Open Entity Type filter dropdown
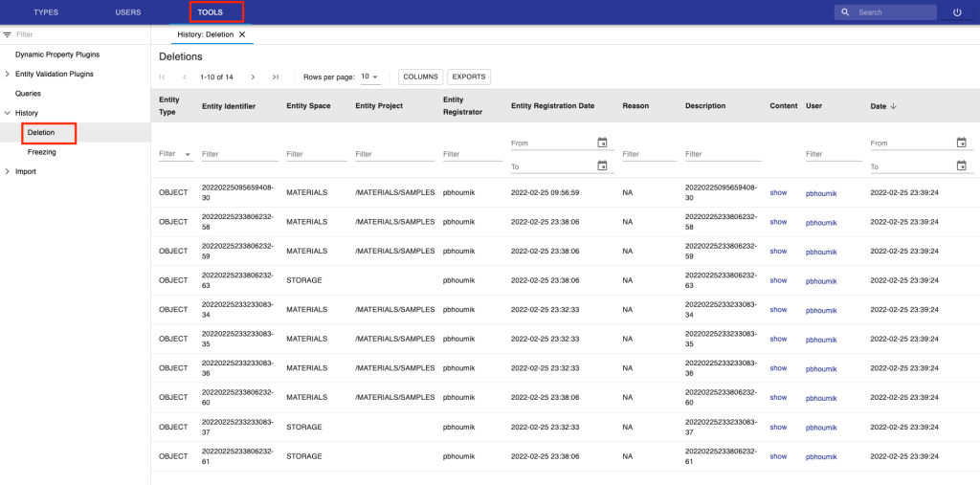The height and width of the screenshot is (485, 980). point(176,154)
